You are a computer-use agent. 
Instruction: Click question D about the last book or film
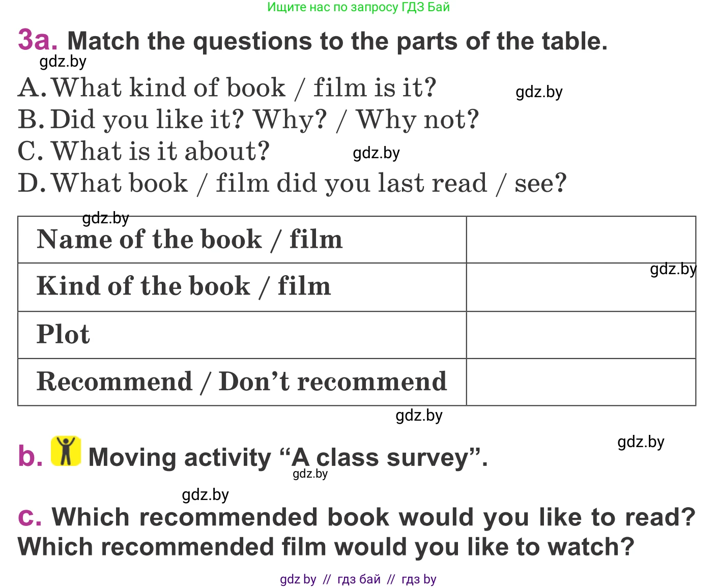292,183
